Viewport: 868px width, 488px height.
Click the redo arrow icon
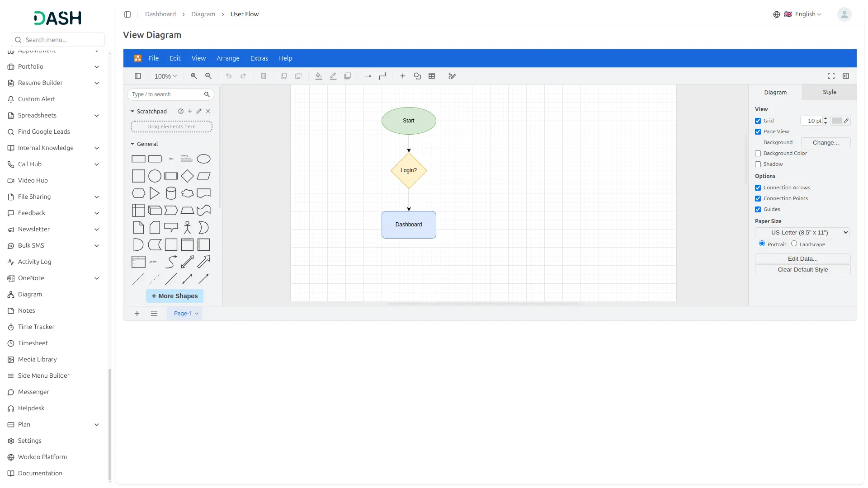point(243,76)
